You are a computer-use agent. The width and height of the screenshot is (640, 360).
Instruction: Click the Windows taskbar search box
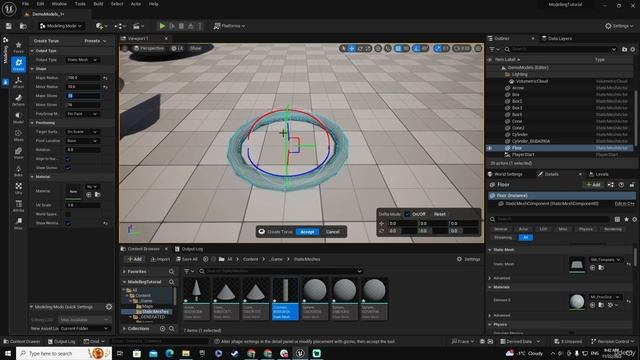coord(64,353)
